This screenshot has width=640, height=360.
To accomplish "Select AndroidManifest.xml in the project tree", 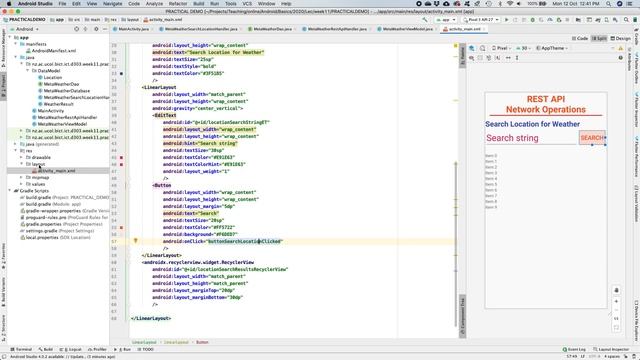I will coord(51,51).
